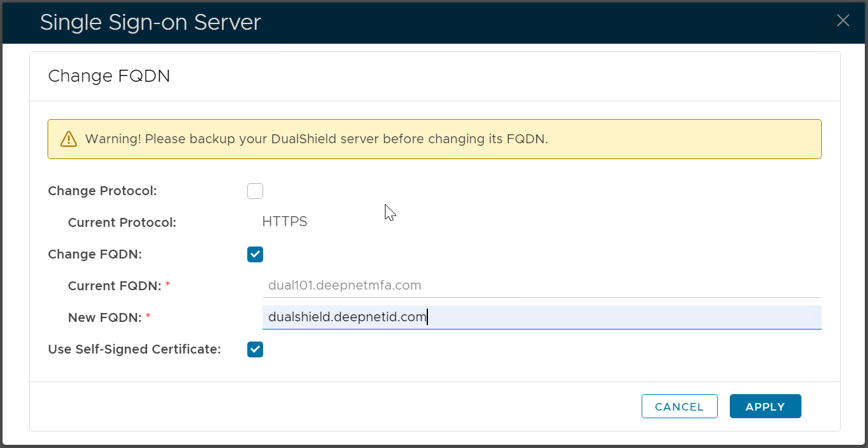Click the Current Protocol label
The height and width of the screenshot is (448, 868).
(122, 222)
